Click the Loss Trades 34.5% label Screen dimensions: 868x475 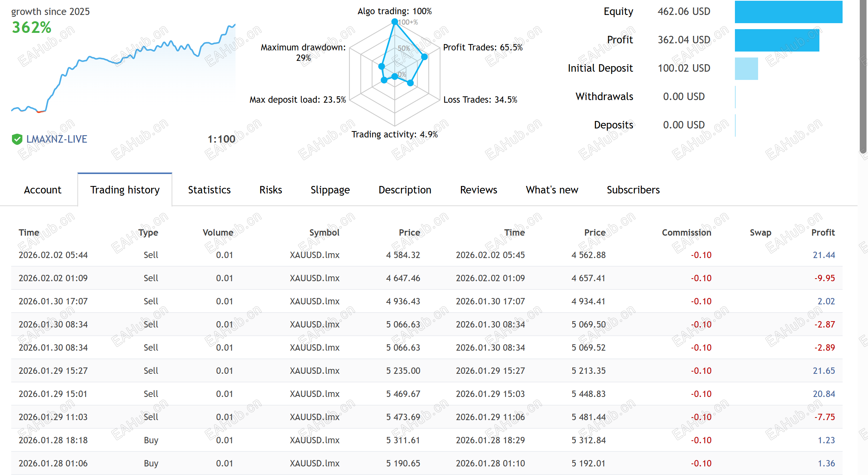coord(480,100)
